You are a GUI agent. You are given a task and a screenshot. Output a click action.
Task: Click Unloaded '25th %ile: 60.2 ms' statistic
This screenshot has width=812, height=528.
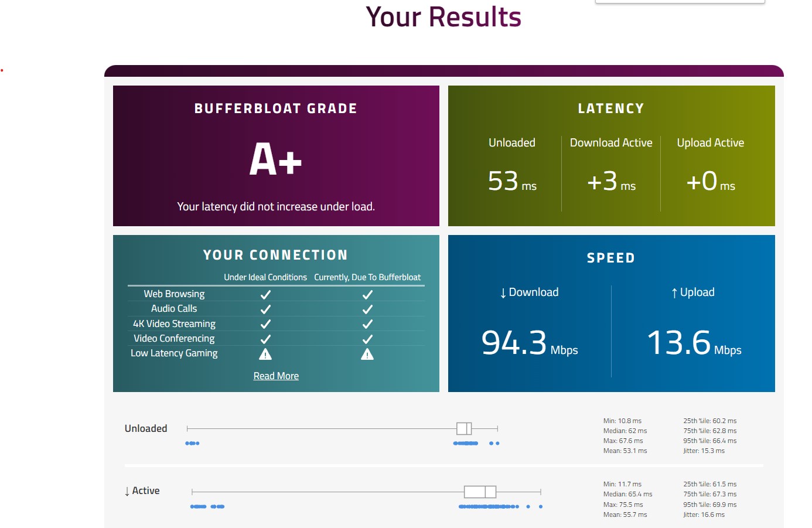(x=710, y=421)
